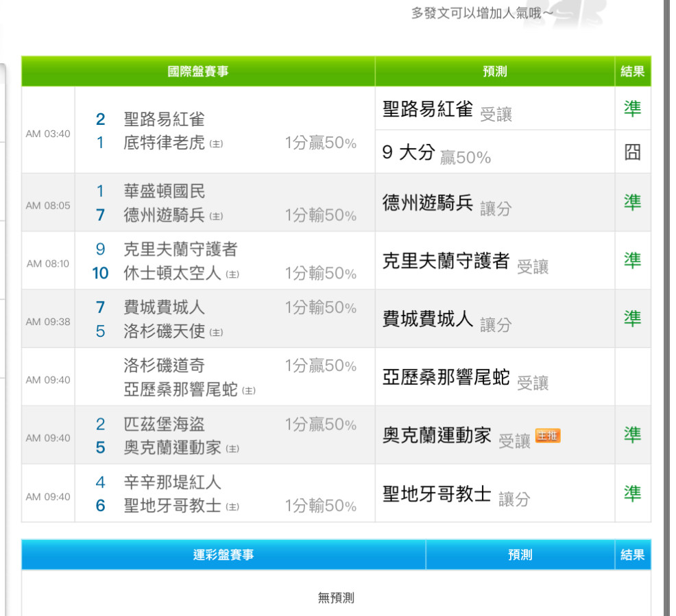Screen dimensions: 676x616
Task: Click 1分輸50% odds for 聖地牙哥教士 match
Action: click(x=321, y=506)
